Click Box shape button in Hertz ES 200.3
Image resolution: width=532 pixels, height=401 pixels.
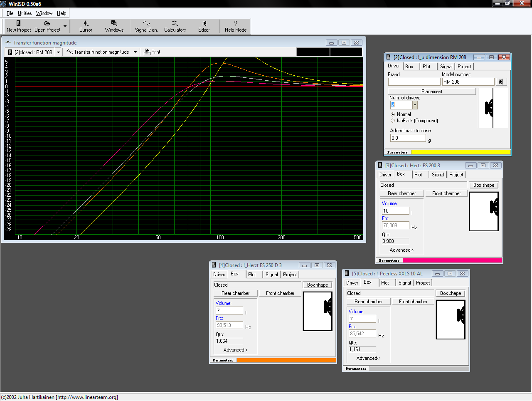click(x=484, y=185)
